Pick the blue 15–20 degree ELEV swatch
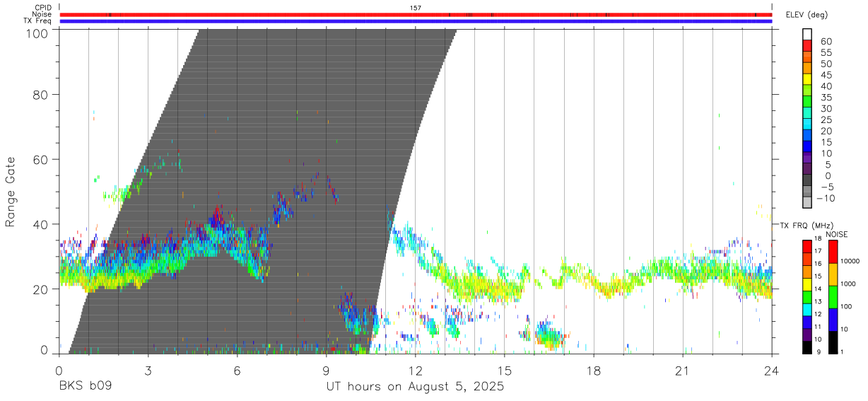868x401 pixels. [x=807, y=135]
